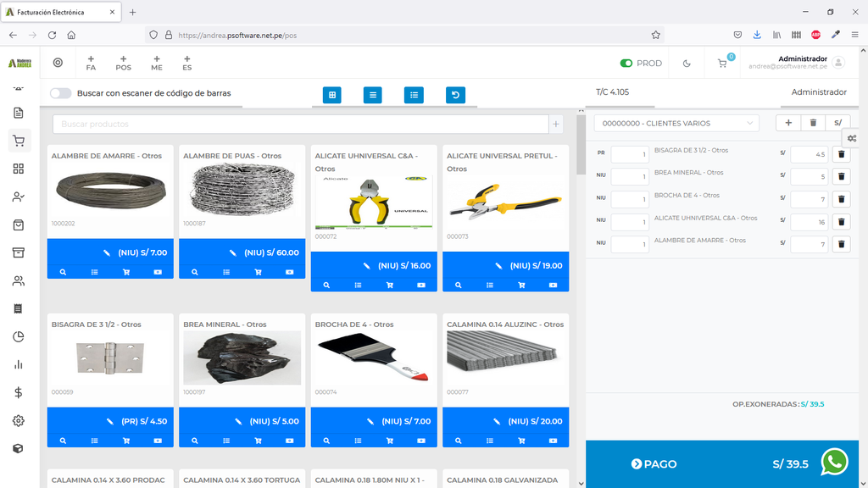Add a new customer with the plus button

[788, 123]
